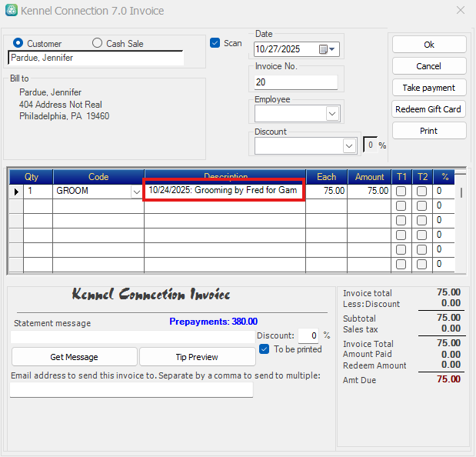Click the Tip Preview button

198,357
